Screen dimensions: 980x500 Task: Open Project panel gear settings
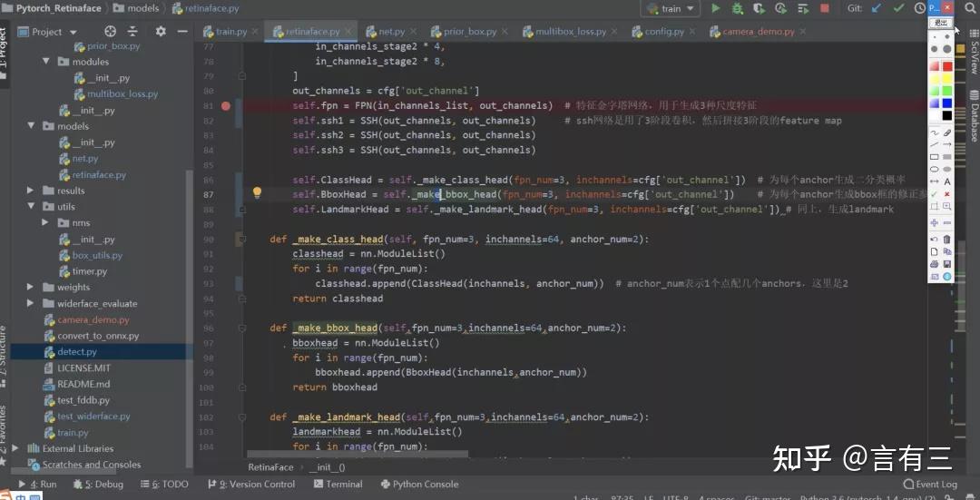tap(161, 32)
